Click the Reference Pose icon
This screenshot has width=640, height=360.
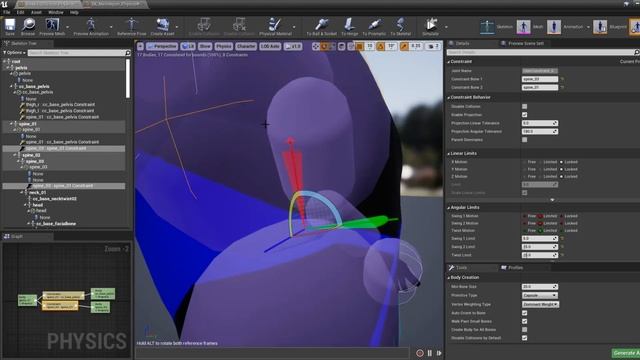tap(131, 25)
